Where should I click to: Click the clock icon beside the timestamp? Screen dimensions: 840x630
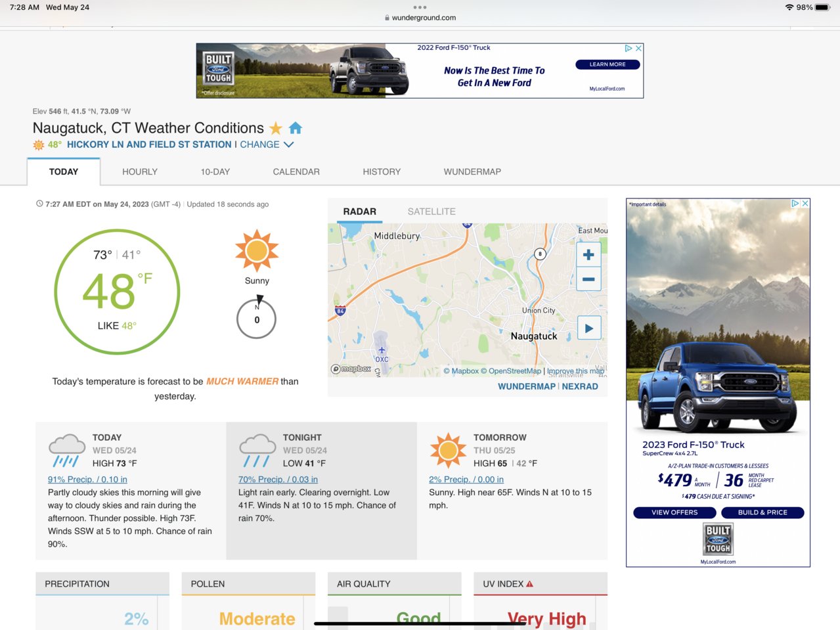(x=39, y=204)
